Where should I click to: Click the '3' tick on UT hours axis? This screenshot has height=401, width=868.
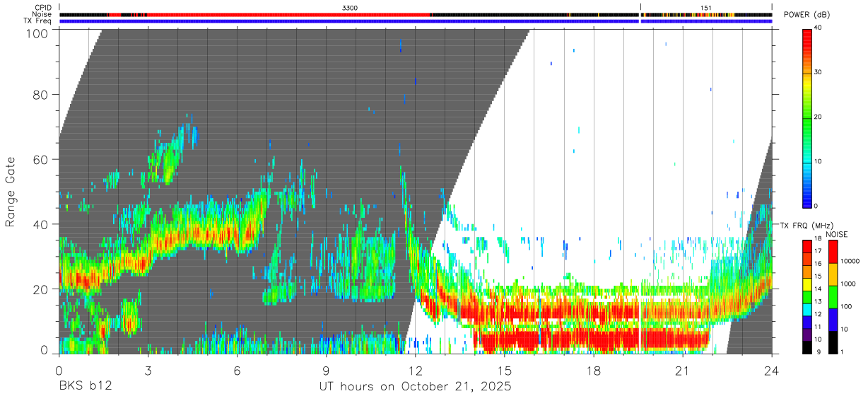click(148, 370)
